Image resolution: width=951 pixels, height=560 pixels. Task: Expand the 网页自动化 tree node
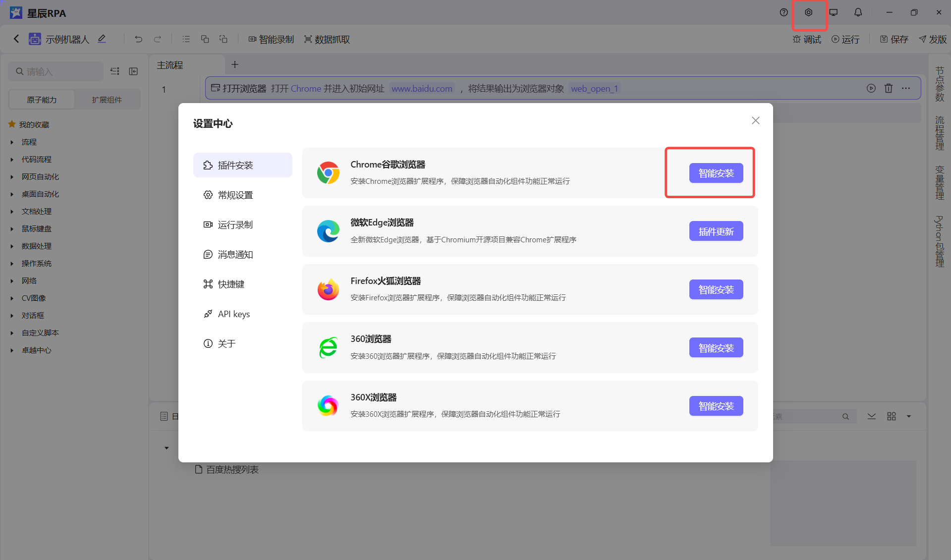pyautogui.click(x=12, y=177)
